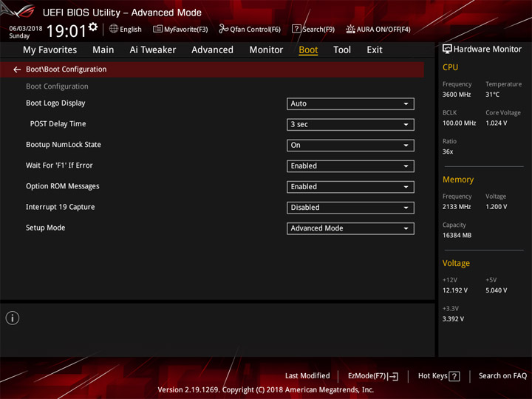Screen dimensions: 532x399
Task: Launch Qfan Control(F6)
Action: pos(255,30)
